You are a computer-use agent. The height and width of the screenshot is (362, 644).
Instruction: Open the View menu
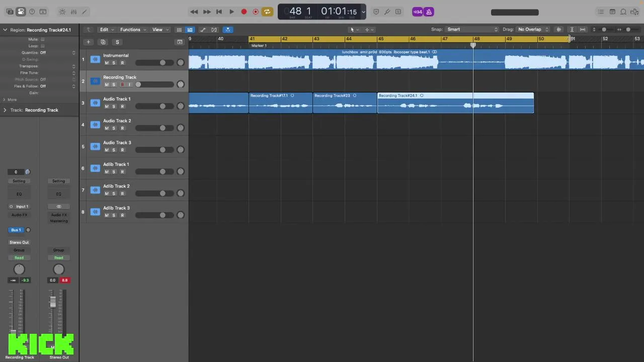click(160, 30)
